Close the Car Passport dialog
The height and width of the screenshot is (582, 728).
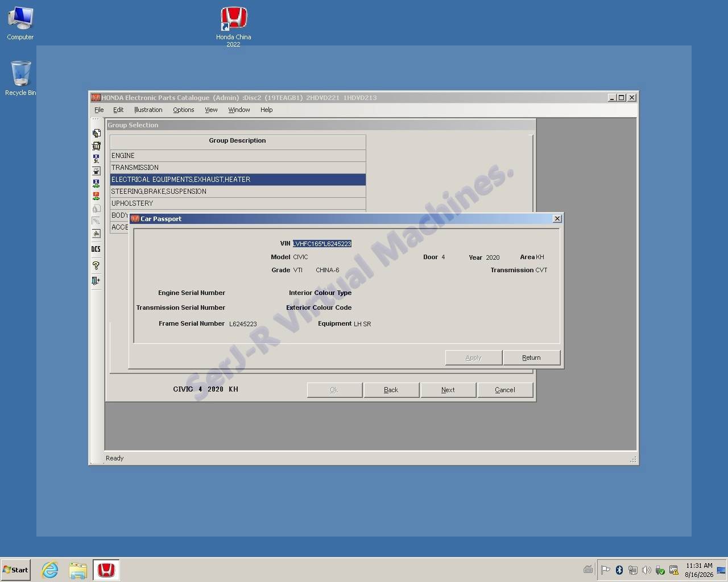557,219
